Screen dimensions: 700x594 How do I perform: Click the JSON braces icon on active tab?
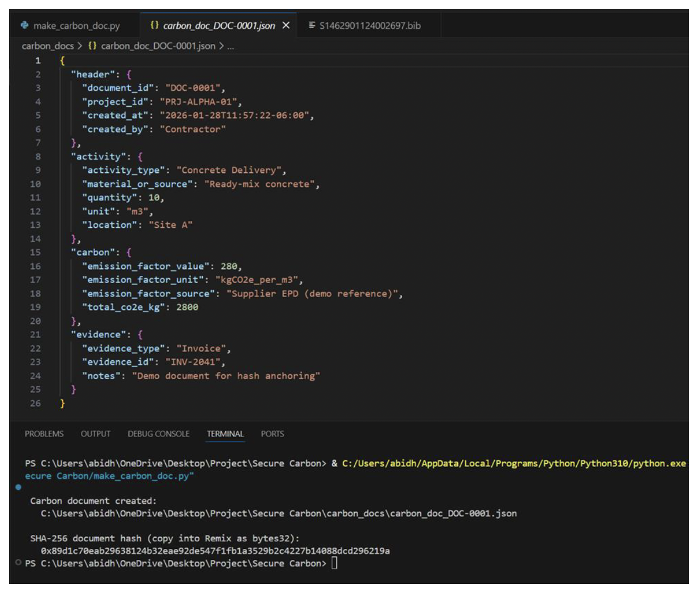pyautogui.click(x=154, y=25)
